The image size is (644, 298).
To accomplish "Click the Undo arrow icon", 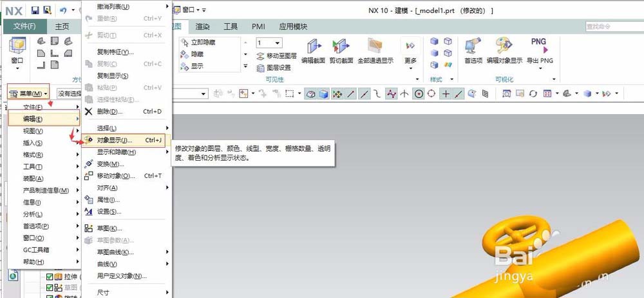I will tap(63, 10).
